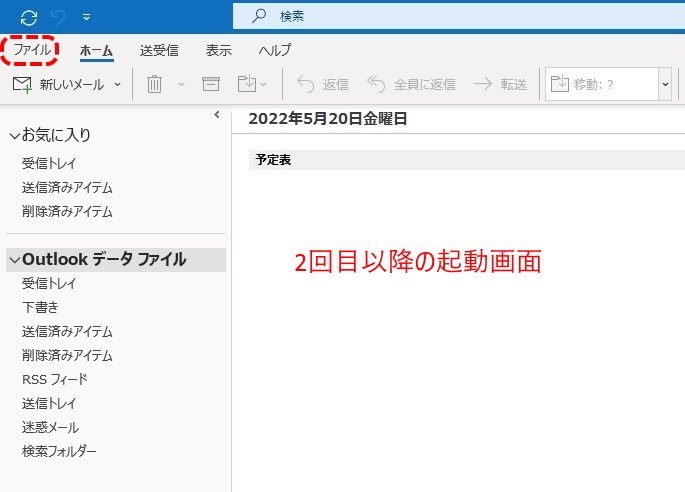Screen dimensions: 685x492
Task: Open the 迷惑メール folder
Action: [x=50, y=427]
